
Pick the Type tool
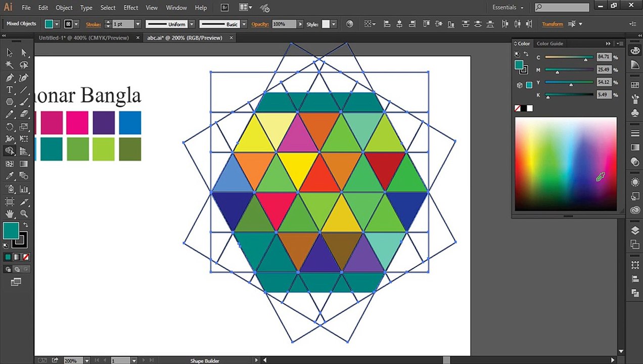[x=10, y=89]
